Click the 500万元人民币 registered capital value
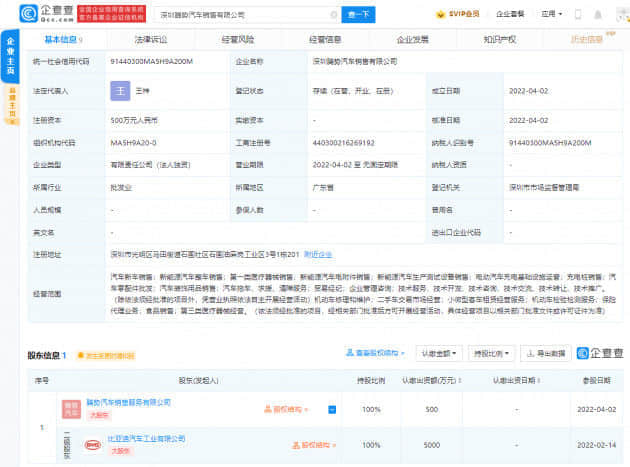Screen dimensions: 630x467 click(x=134, y=120)
